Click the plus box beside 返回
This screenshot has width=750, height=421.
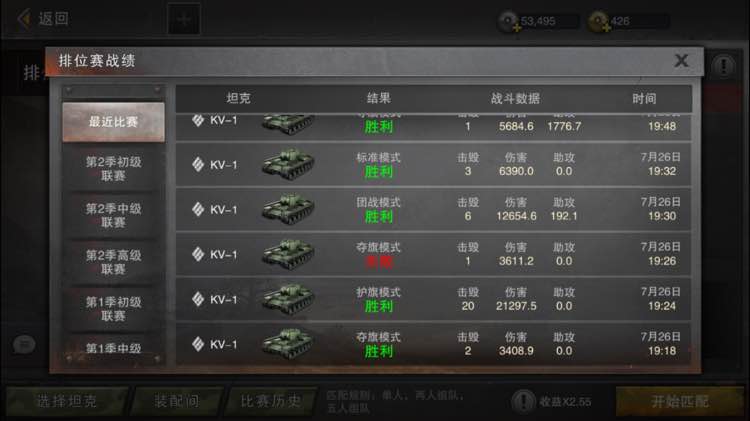point(184,20)
